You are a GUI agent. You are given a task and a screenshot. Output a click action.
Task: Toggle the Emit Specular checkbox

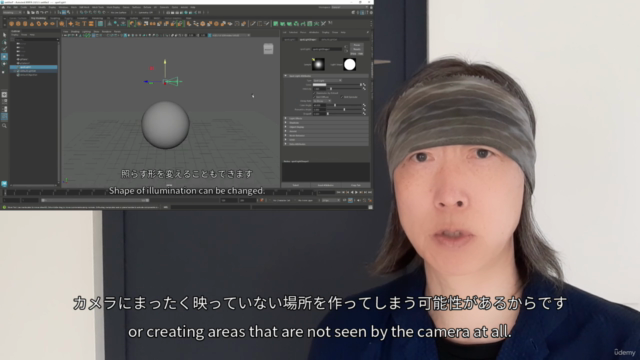[342, 97]
